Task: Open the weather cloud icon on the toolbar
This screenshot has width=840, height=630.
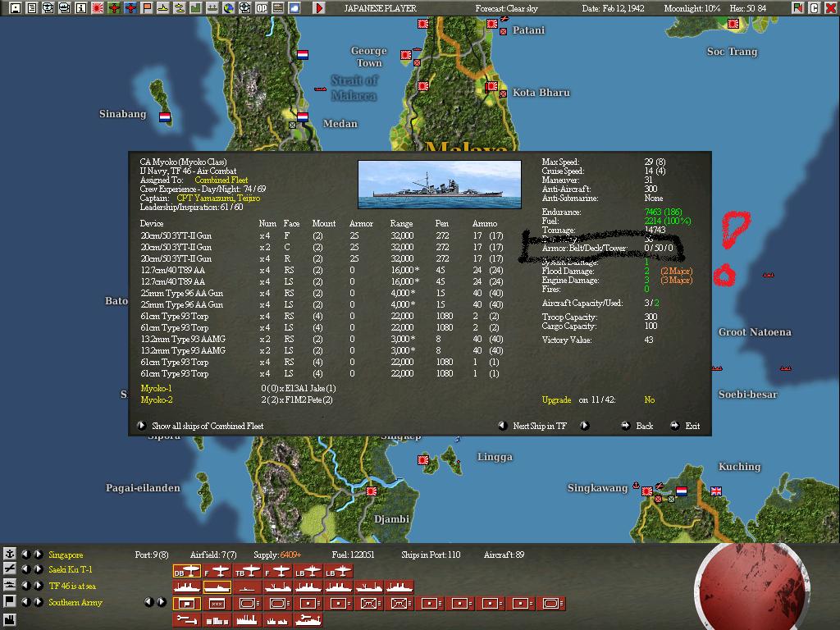Action: pyautogui.click(x=294, y=7)
